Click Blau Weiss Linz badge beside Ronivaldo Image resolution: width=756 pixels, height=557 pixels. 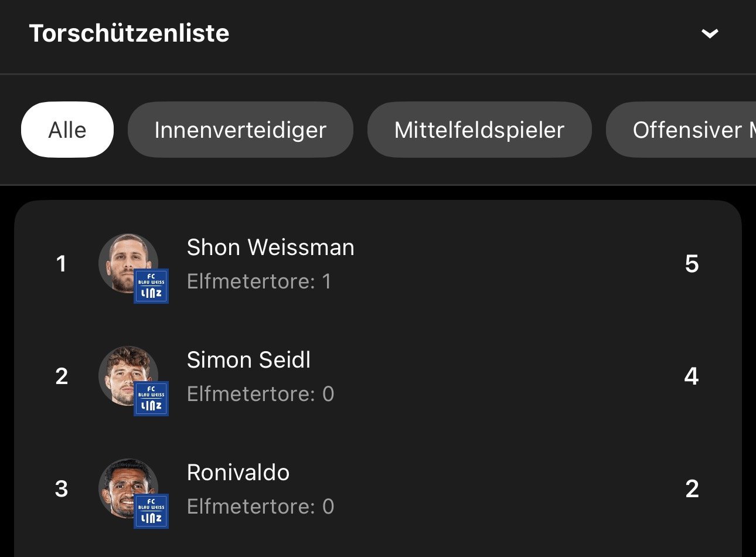point(151,511)
